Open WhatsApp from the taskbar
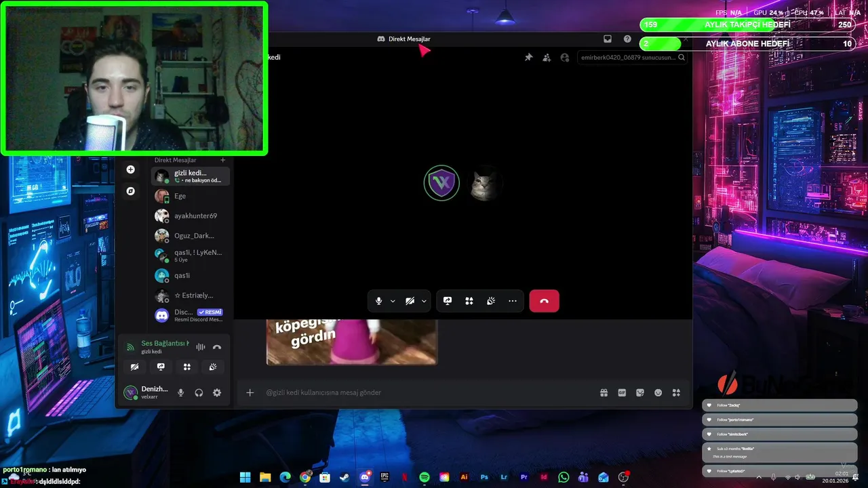Screen dimensions: 868x488 click(x=564, y=477)
